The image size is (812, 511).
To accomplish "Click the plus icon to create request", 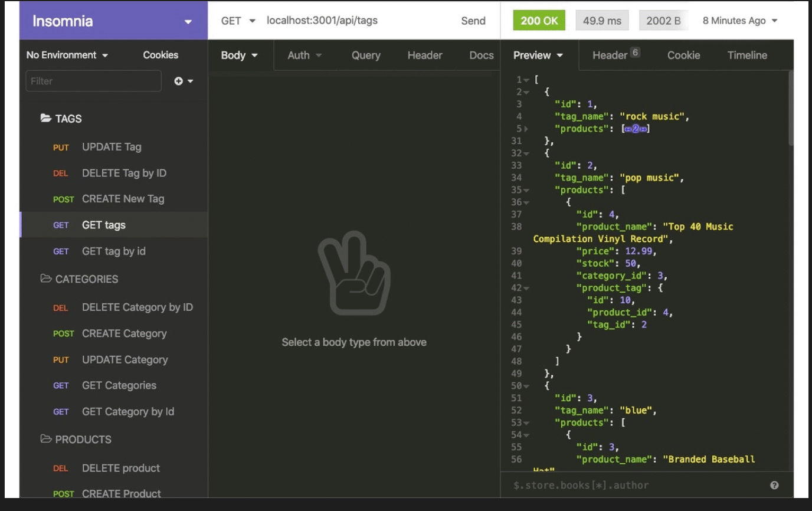I will tap(179, 81).
